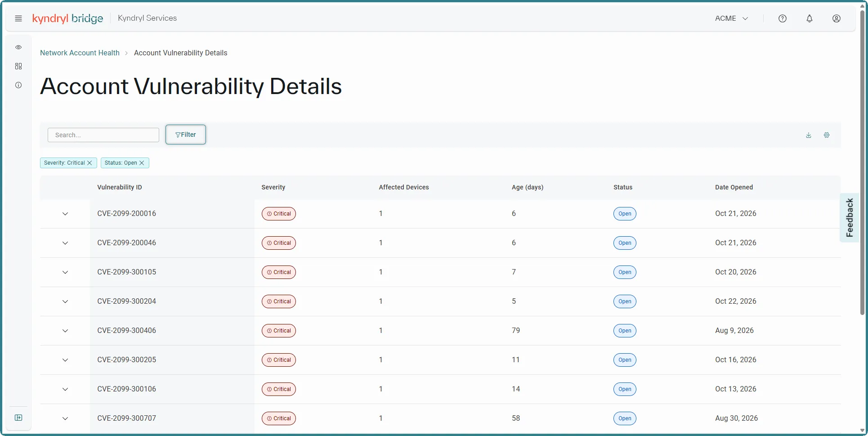Image resolution: width=868 pixels, height=436 pixels.
Task: Sort by Status column header
Action: [623, 187]
